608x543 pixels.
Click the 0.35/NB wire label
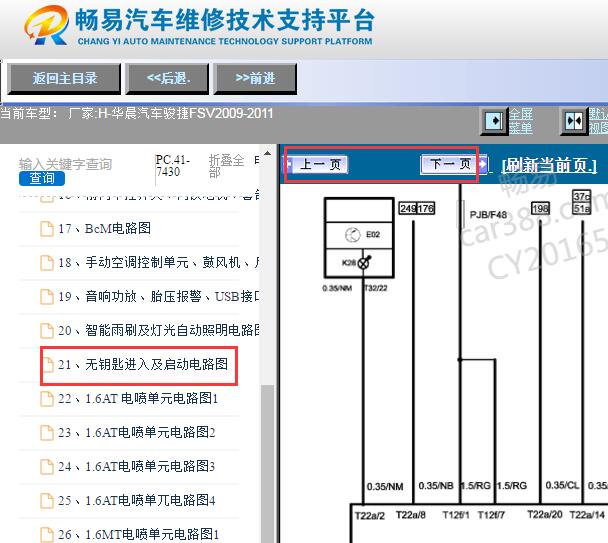(436, 486)
